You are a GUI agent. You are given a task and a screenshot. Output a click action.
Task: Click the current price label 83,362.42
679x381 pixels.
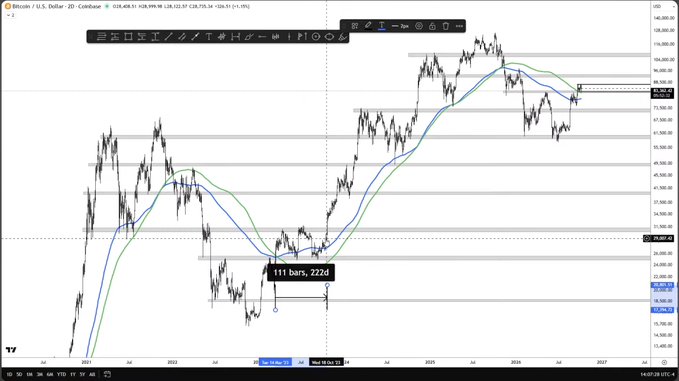(663, 90)
